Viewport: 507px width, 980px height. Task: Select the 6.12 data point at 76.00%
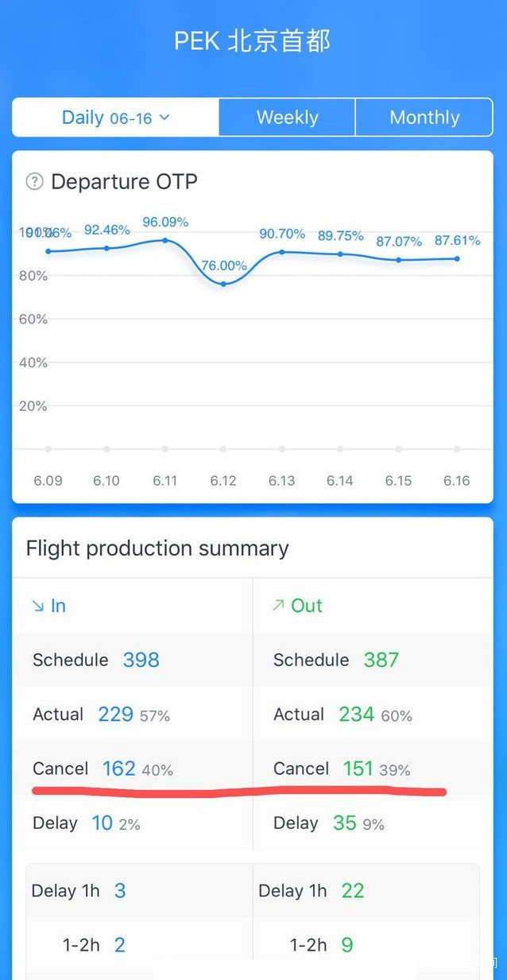[223, 284]
